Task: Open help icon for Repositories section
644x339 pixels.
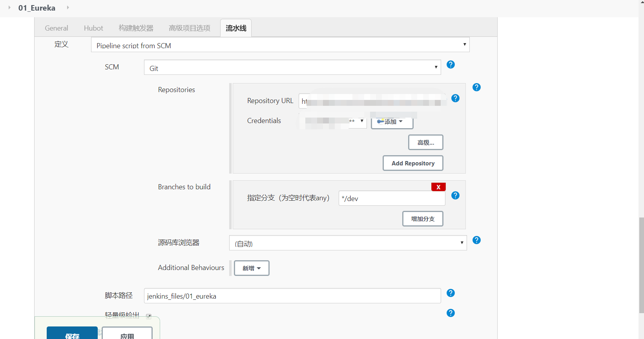Action: 476,87
